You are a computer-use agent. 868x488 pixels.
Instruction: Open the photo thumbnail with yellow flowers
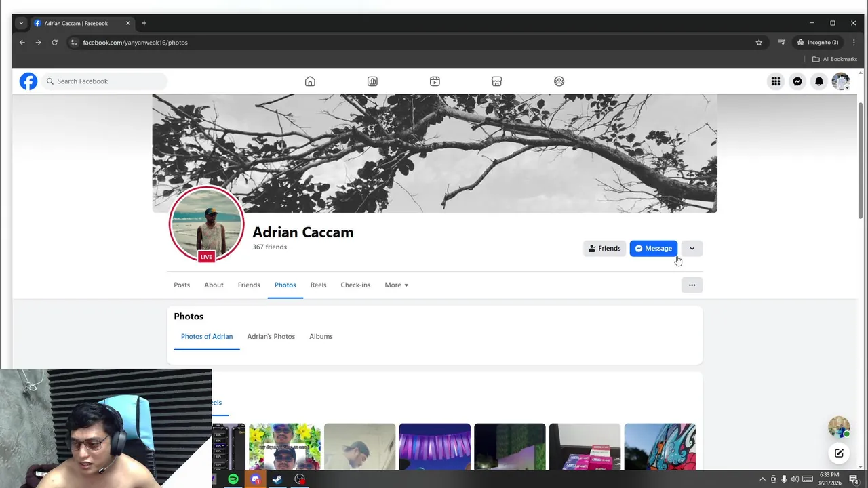[x=285, y=447]
